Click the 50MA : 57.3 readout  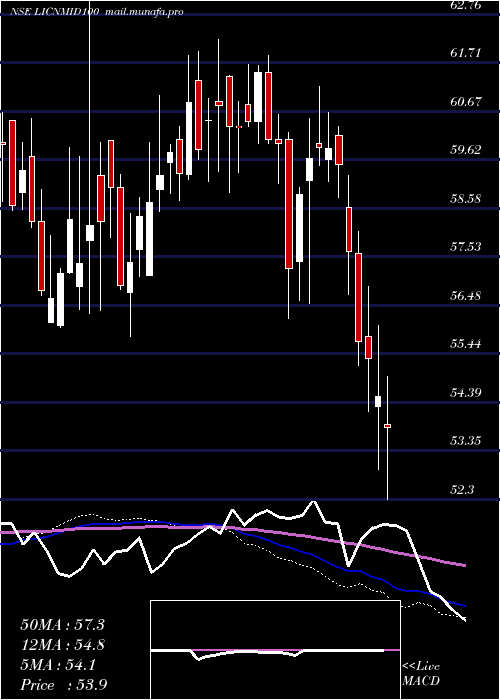(62, 625)
